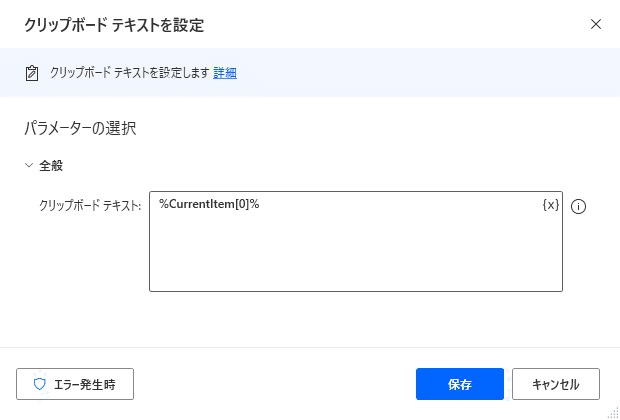This screenshot has height=420, width=620.
Task: Click the resize grip at dialog corner
Action: coord(613,413)
